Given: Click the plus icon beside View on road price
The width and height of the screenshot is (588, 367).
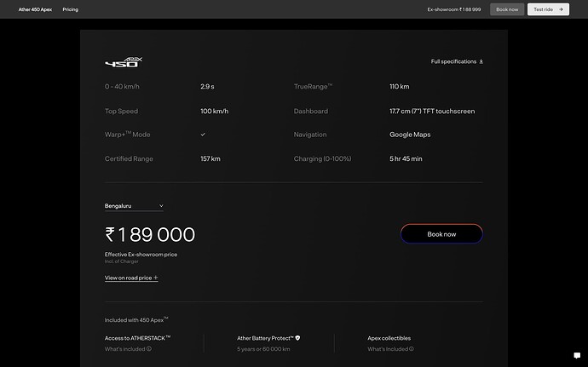Looking at the screenshot, I should 156,278.
